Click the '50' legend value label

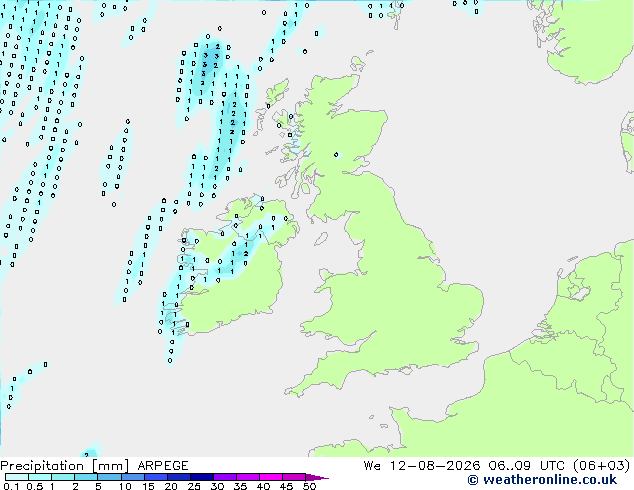click(x=310, y=486)
